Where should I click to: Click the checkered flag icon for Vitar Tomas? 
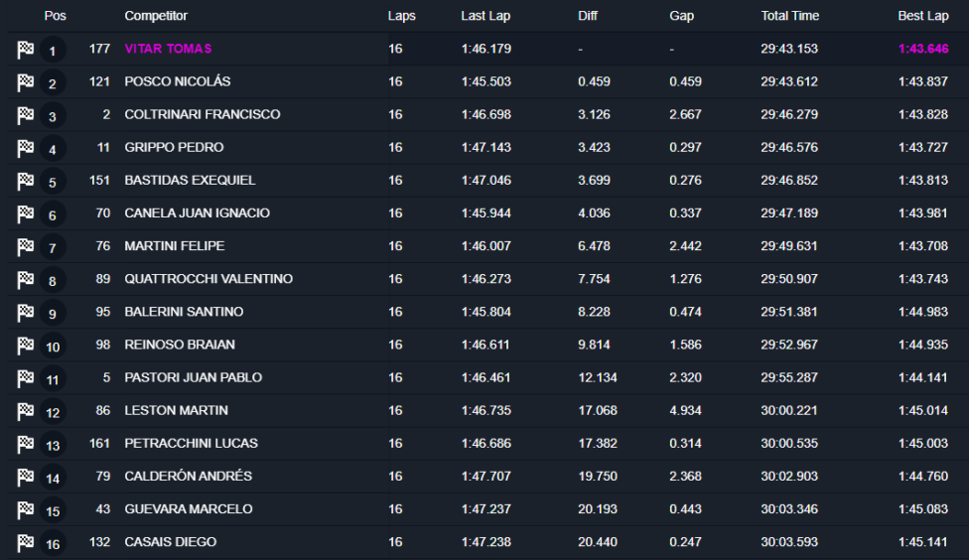[x=25, y=50]
